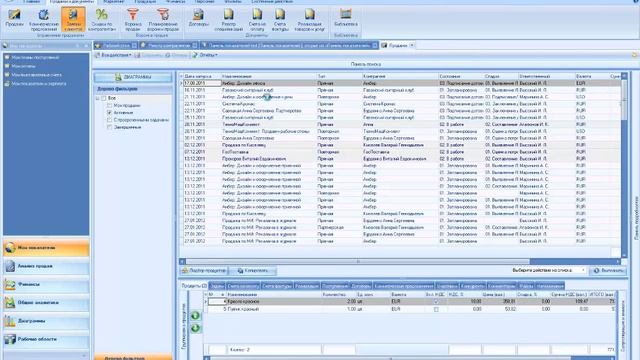Open the Договоры ribbon icon
640x360 pixels.
click(x=198, y=18)
